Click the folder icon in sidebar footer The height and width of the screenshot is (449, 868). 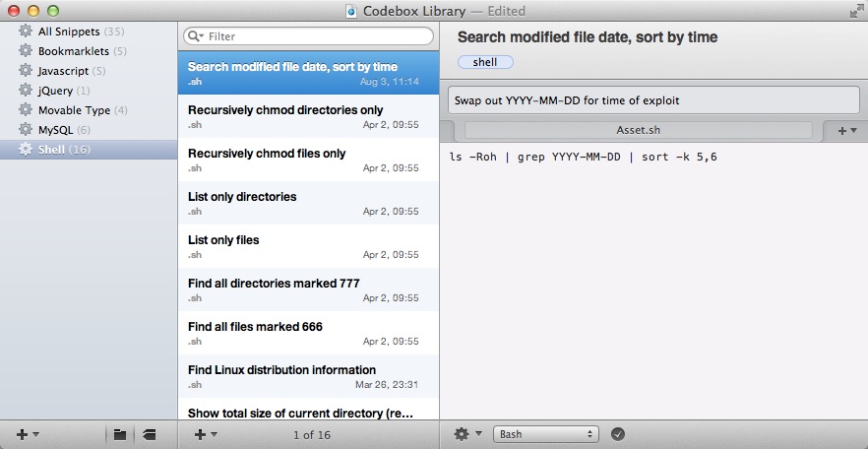(120, 434)
